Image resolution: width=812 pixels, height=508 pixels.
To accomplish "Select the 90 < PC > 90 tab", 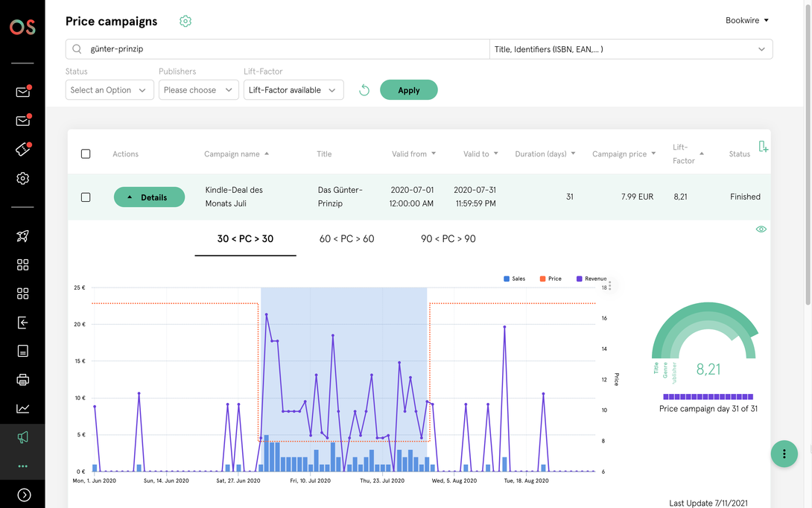I will [448, 239].
